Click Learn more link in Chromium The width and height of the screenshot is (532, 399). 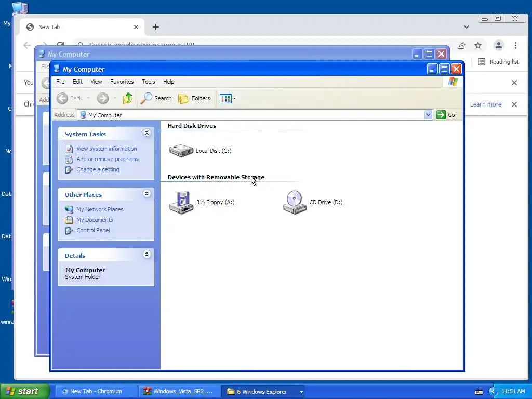click(486, 104)
